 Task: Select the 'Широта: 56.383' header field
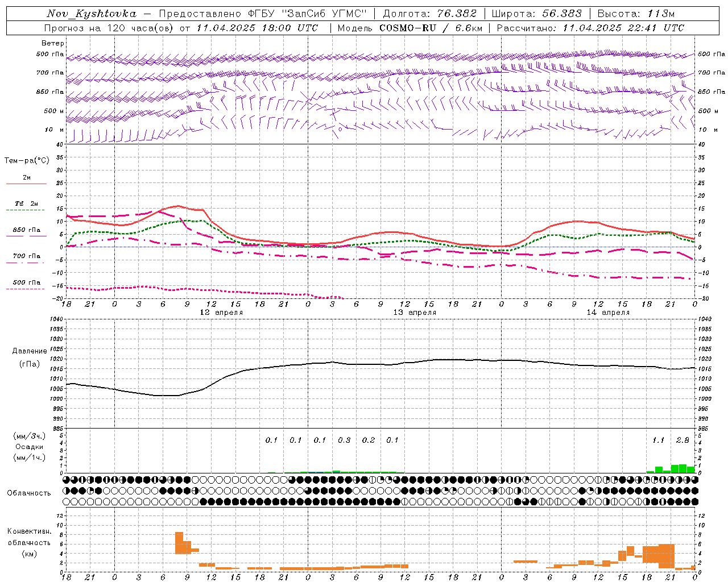pos(536,14)
